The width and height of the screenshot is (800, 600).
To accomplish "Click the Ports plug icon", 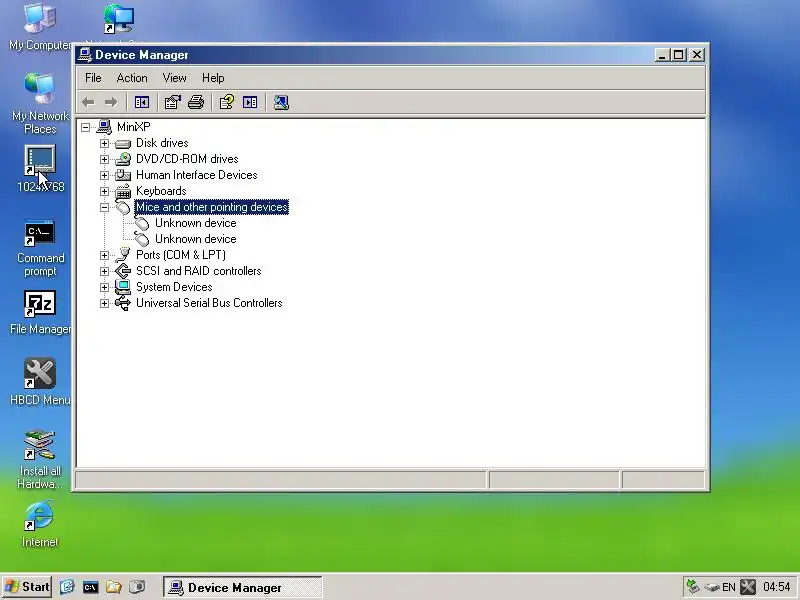I will (123, 255).
